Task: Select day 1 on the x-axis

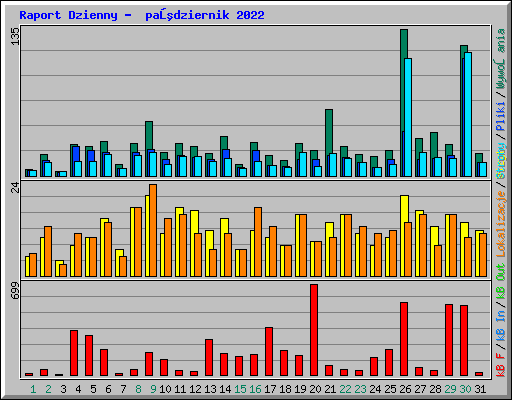Action: [x=33, y=389]
